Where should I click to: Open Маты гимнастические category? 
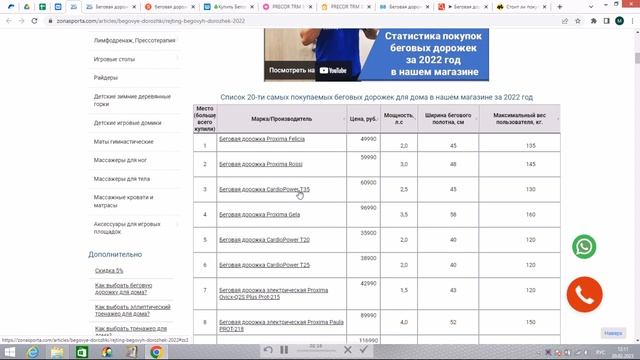tap(124, 142)
